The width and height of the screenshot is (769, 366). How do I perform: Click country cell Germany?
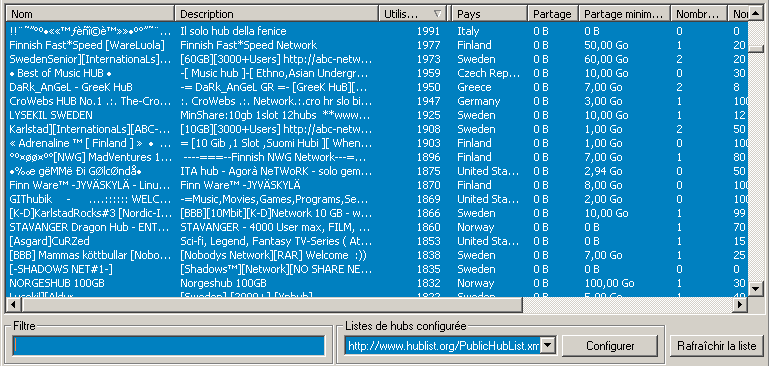coord(478,101)
